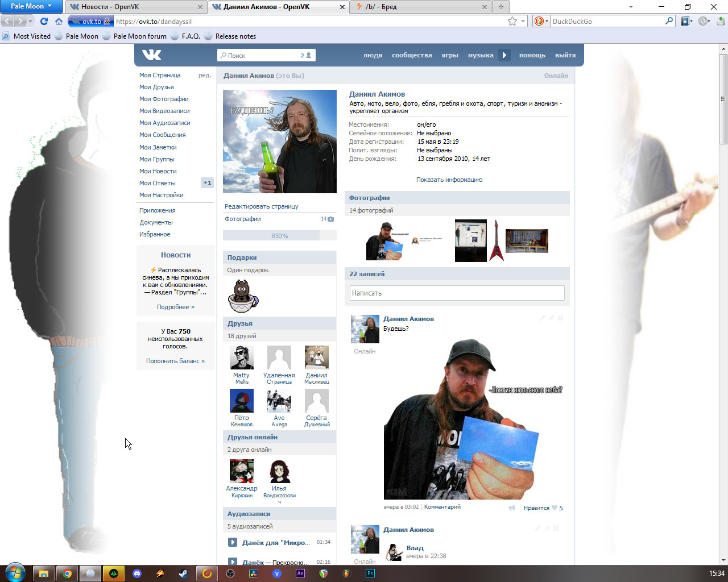728x582 pixels.
Task: Click the magnifier icon in DuckDuckGo search box
Action: pos(669,21)
